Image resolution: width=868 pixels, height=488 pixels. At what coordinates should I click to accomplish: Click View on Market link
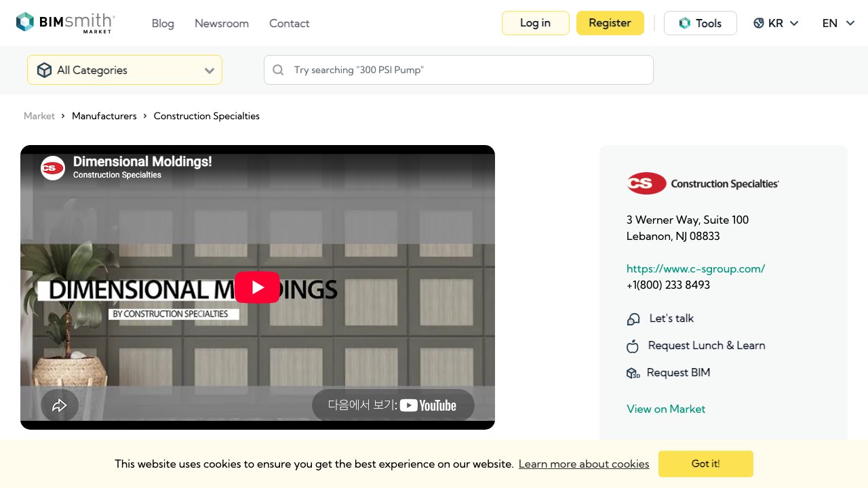pyautogui.click(x=666, y=409)
